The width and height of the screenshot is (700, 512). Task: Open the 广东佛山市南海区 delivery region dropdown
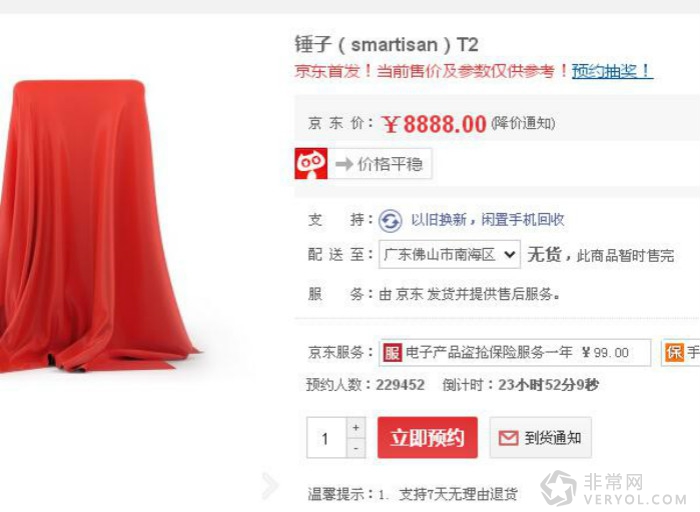(x=450, y=254)
